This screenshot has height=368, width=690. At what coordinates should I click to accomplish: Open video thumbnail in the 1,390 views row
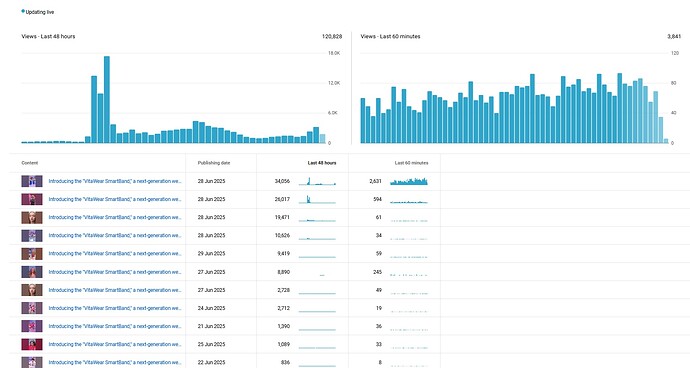pos(32,326)
